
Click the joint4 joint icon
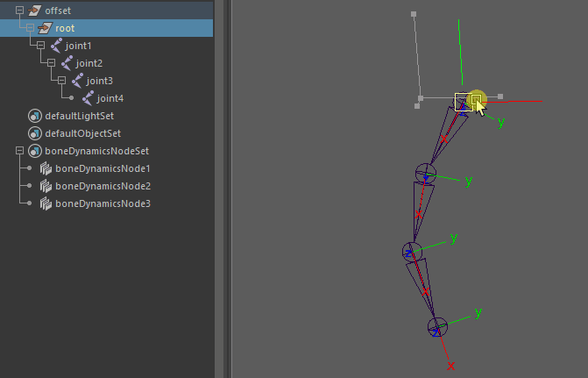tap(88, 98)
